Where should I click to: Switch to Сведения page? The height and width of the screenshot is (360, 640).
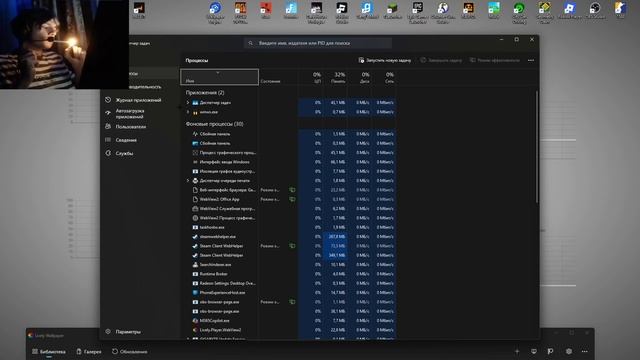[126, 140]
